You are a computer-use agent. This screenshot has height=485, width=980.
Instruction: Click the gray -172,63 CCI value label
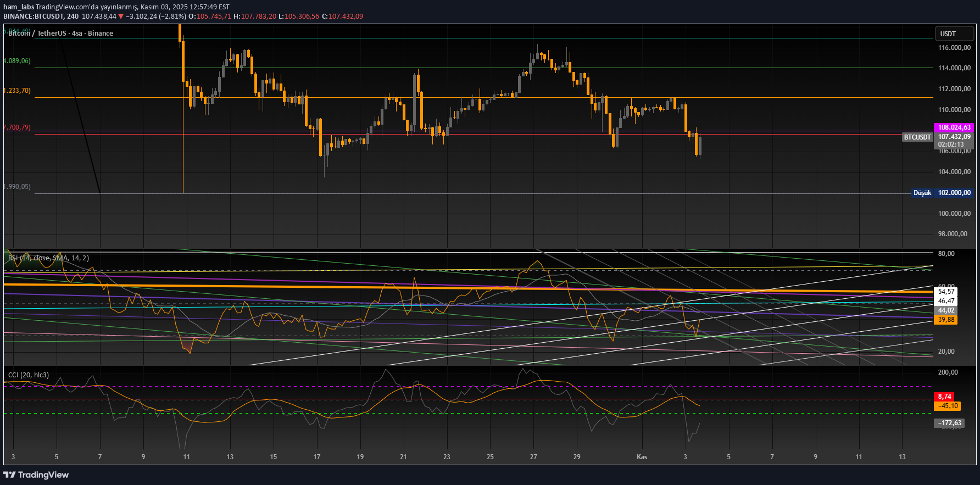pos(949,423)
